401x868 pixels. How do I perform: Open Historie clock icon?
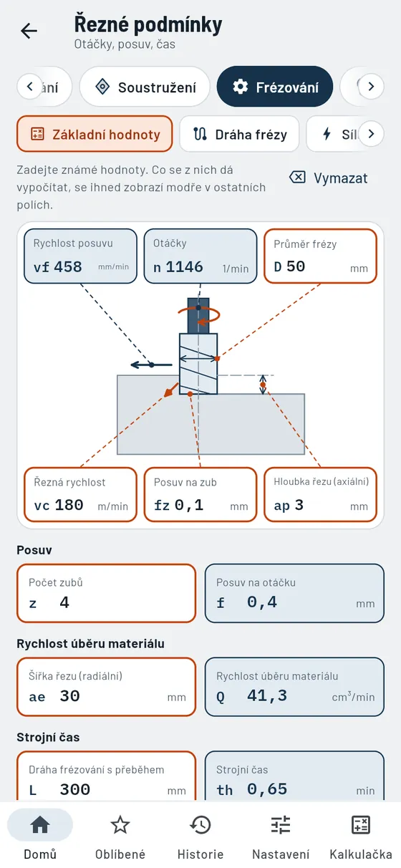tap(200, 825)
